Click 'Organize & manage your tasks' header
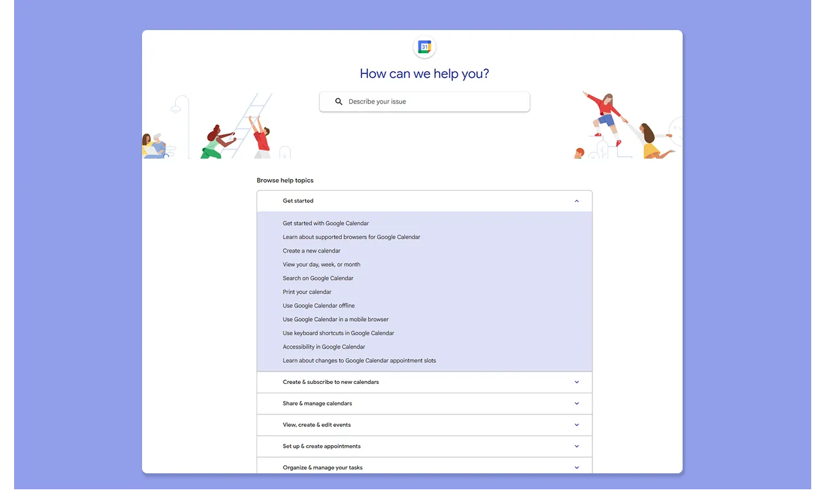824x504 pixels. [425, 466]
